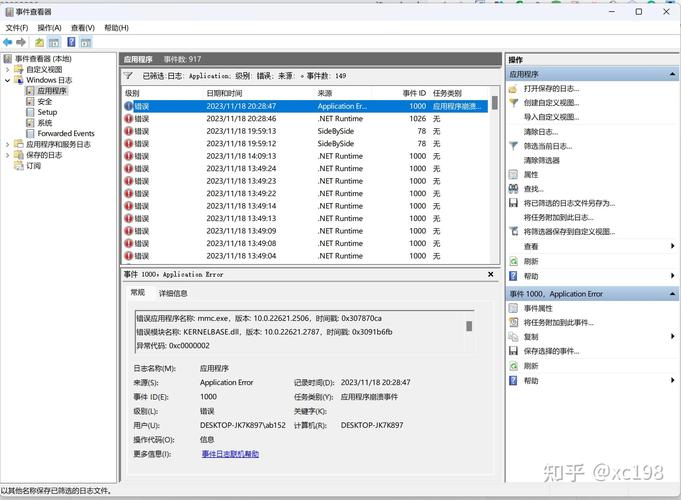This screenshot has height=500, width=681.
Task: Select 订阅 node in the tree
Action: (33, 166)
